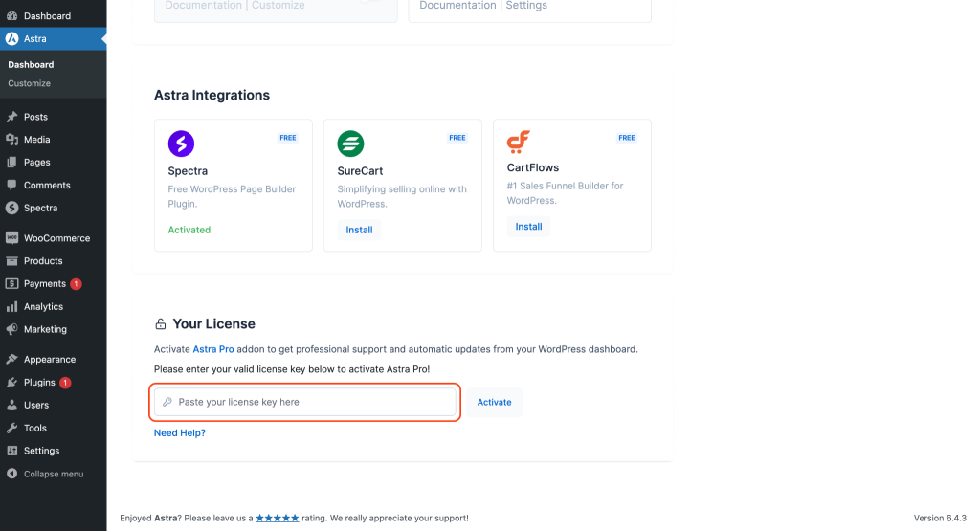
Task: Go to WooCommerce menu
Action: click(56, 238)
